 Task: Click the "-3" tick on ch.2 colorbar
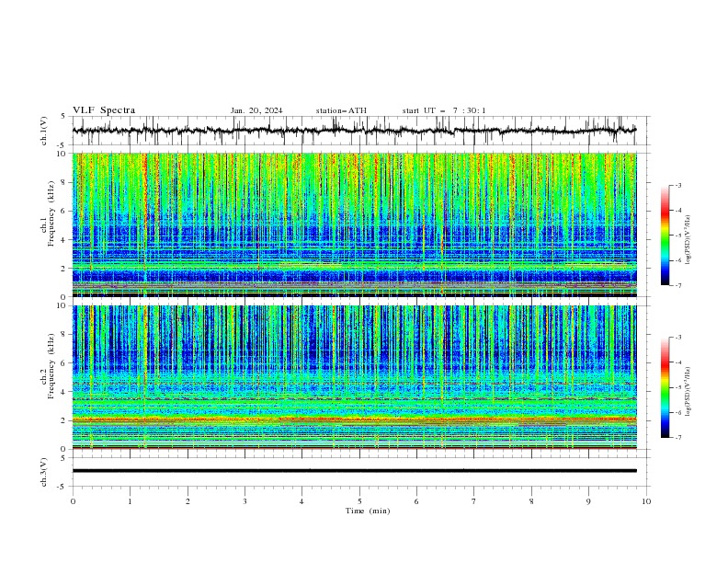coord(678,338)
